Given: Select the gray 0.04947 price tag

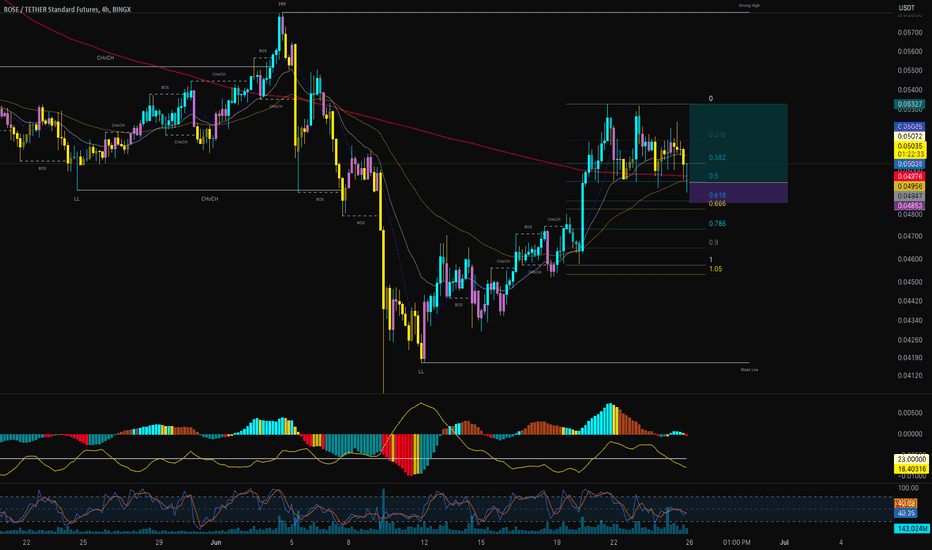Looking at the screenshot, I should [x=909, y=196].
